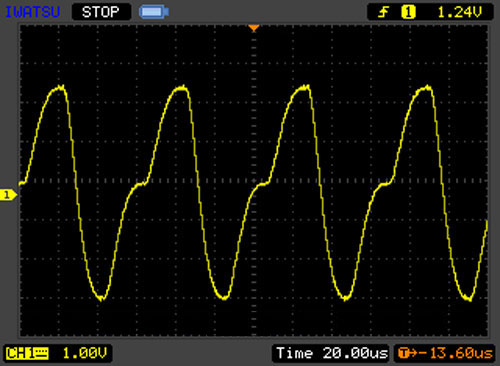Click the yellow channel 1 ground level marker

pyautogui.click(x=8, y=195)
